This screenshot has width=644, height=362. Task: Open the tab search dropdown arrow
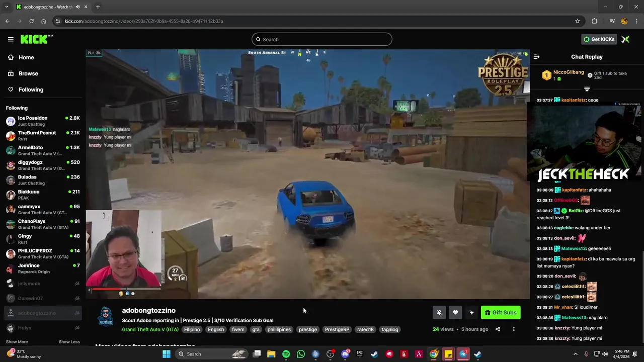click(7, 7)
